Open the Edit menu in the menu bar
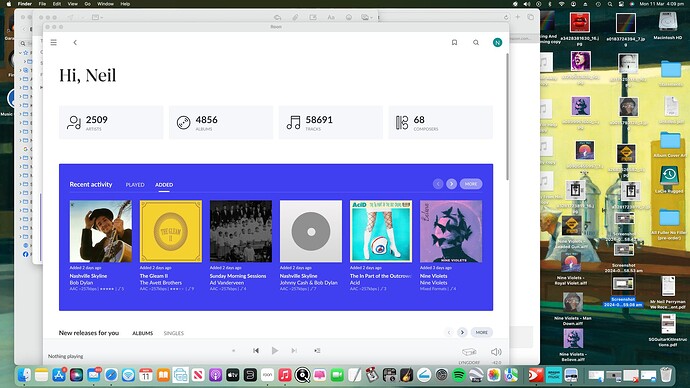690x388 pixels. pyautogui.click(x=57, y=4)
